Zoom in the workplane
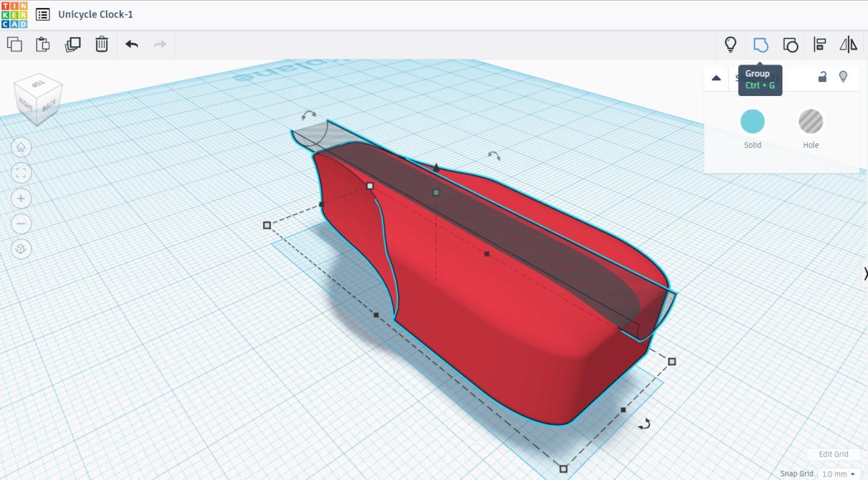This screenshot has width=868, height=480. (x=21, y=199)
